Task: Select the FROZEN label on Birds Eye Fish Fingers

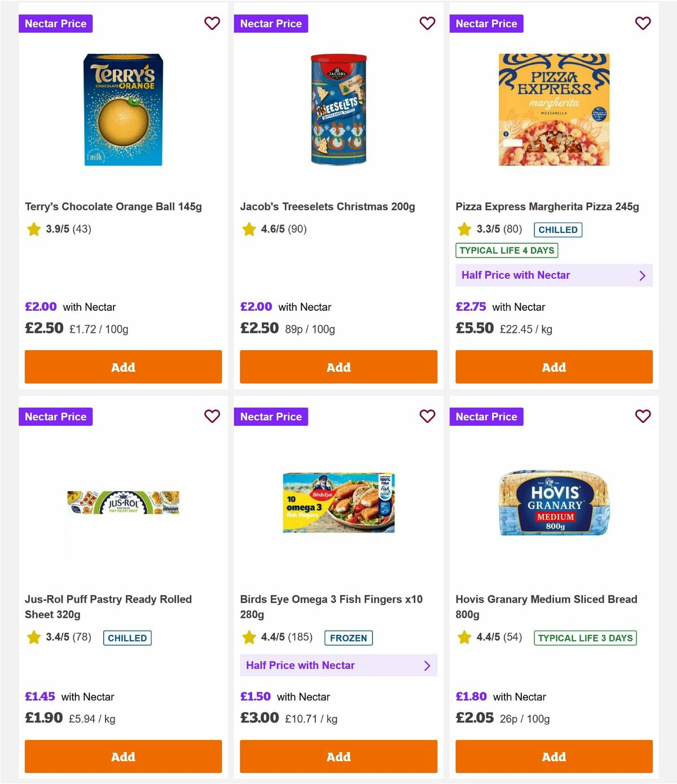Action: 348,638
